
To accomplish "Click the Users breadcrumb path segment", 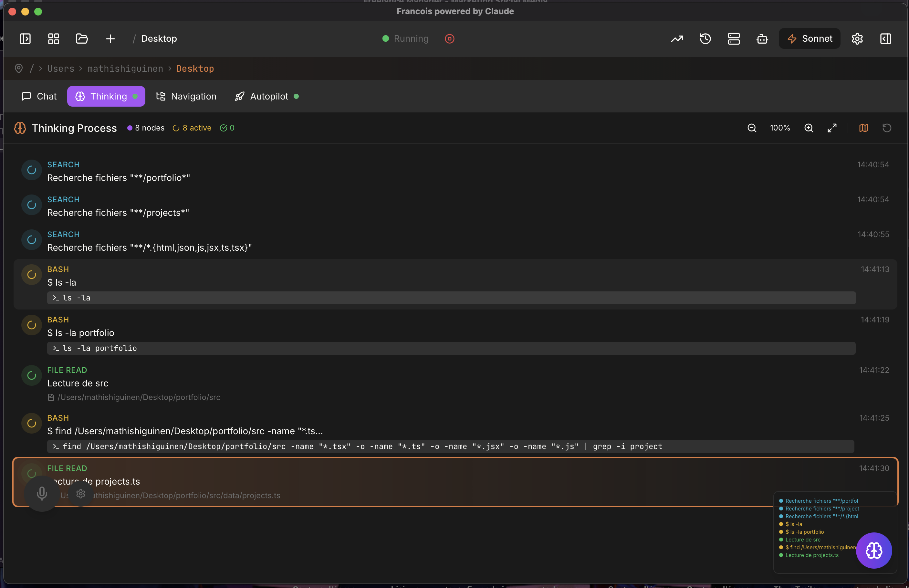I will coord(61,69).
